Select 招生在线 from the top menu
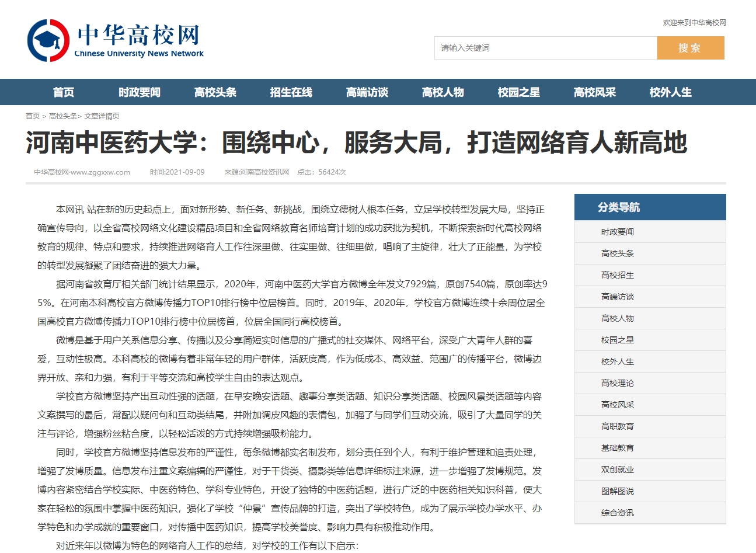The height and width of the screenshot is (553, 756). 291,92
